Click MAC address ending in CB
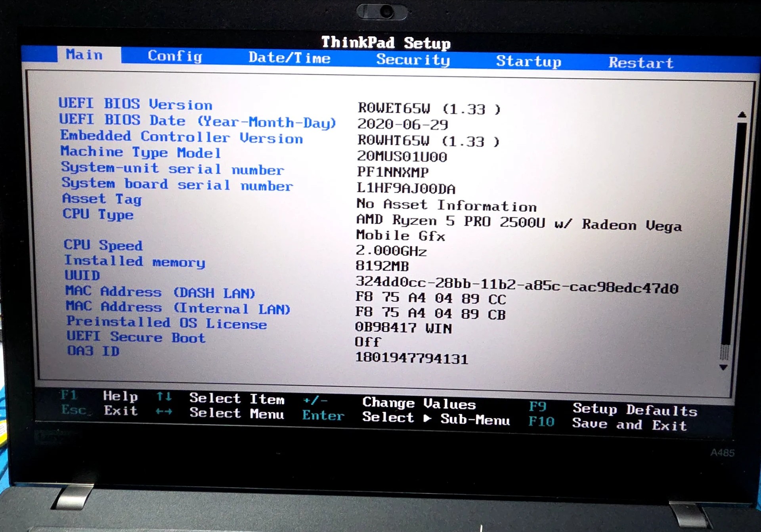 coord(430,314)
